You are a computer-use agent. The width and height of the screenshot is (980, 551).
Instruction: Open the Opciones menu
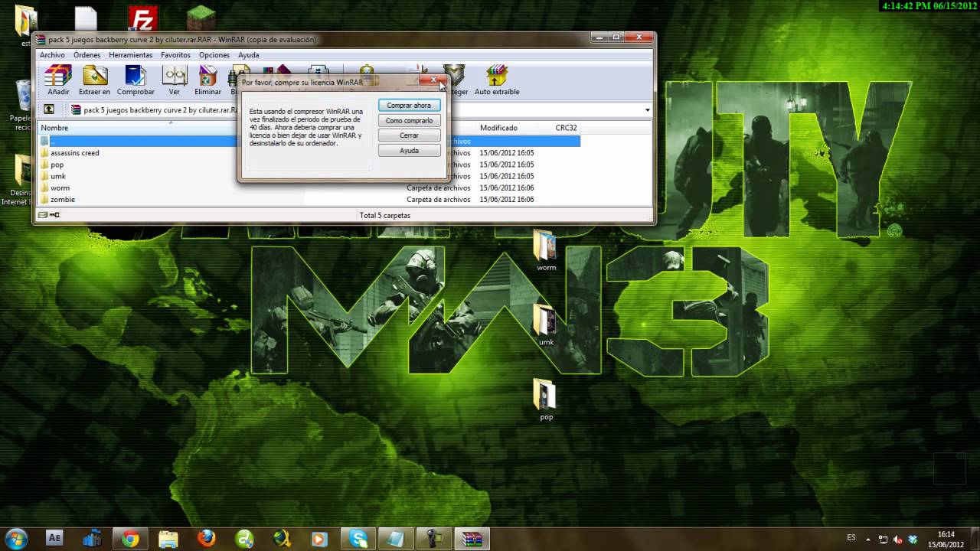214,55
